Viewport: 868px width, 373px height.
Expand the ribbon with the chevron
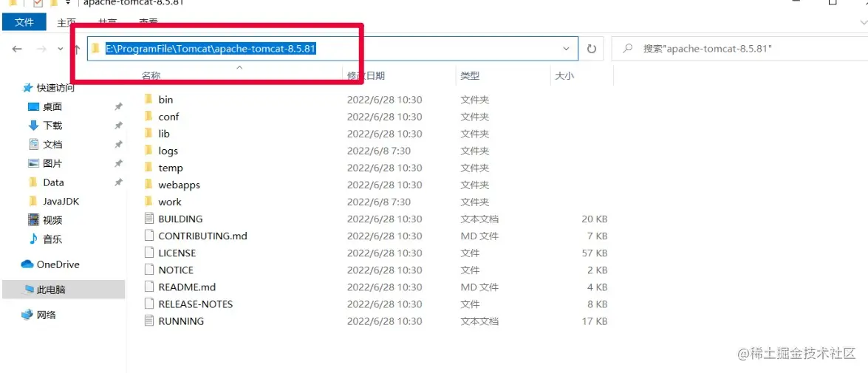tap(863, 23)
